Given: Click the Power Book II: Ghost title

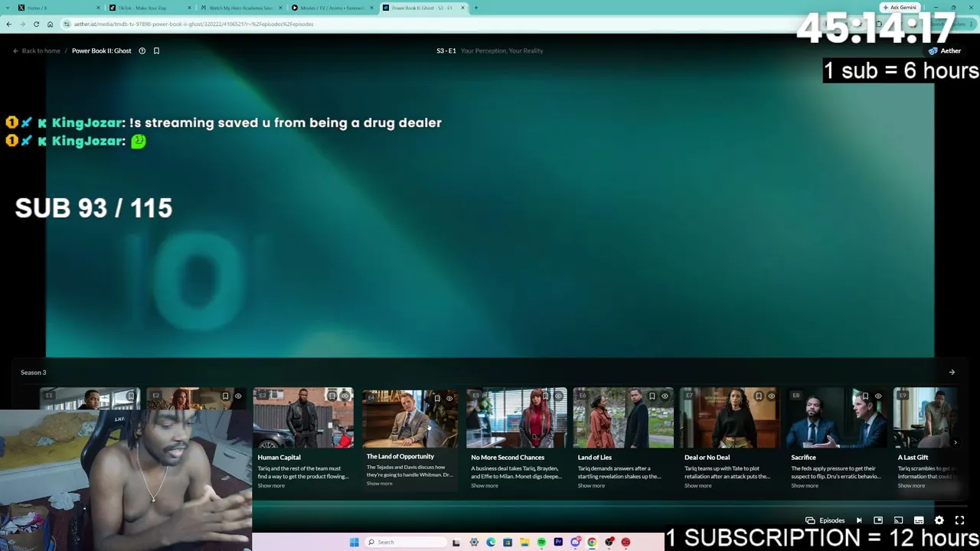Looking at the screenshot, I should [x=102, y=51].
